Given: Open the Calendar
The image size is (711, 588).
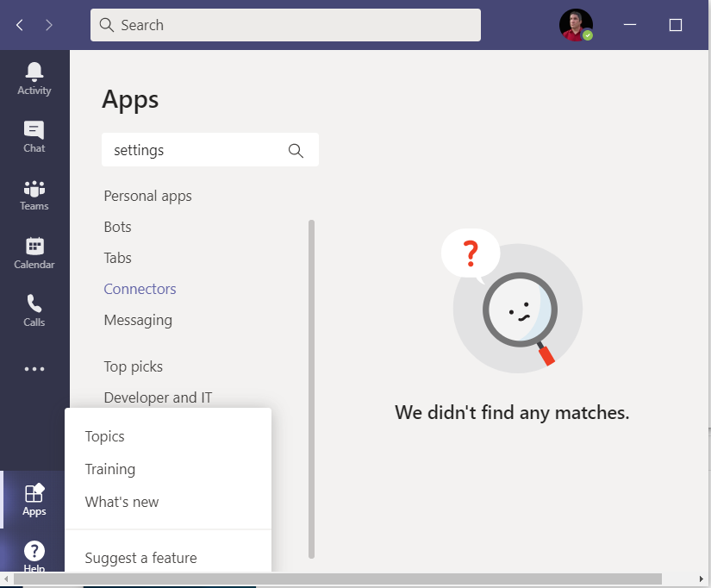Looking at the screenshot, I should 34,253.
